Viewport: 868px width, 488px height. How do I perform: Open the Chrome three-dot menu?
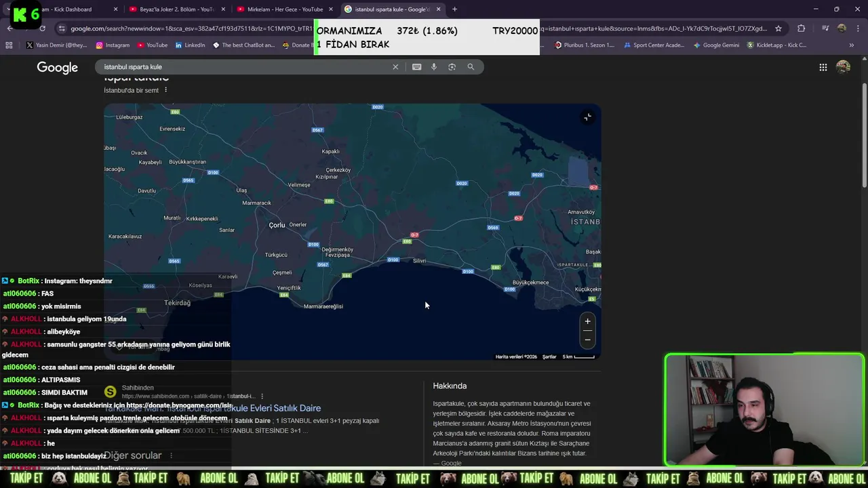point(858,28)
